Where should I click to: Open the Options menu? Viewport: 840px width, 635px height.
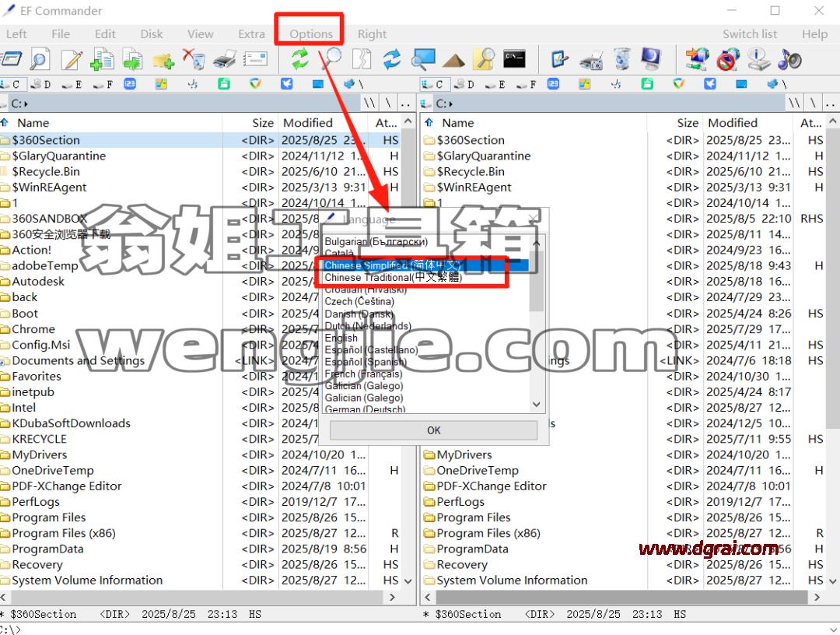click(310, 33)
